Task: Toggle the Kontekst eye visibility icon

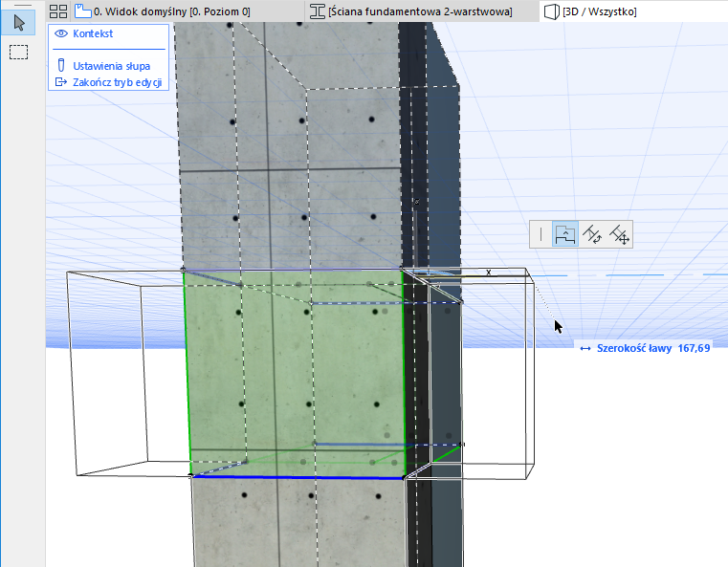Action: tap(61, 33)
